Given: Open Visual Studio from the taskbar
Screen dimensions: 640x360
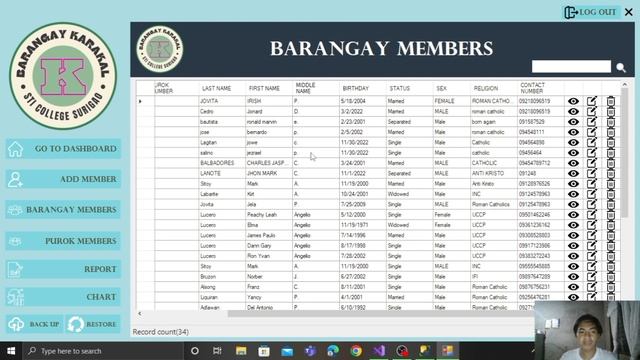Looking at the screenshot, I should pos(379,351).
